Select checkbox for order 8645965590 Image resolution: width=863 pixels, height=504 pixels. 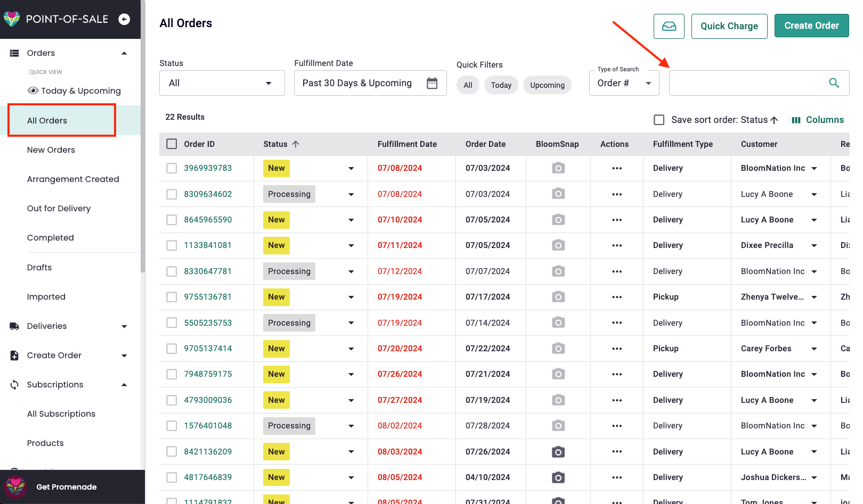(x=172, y=220)
